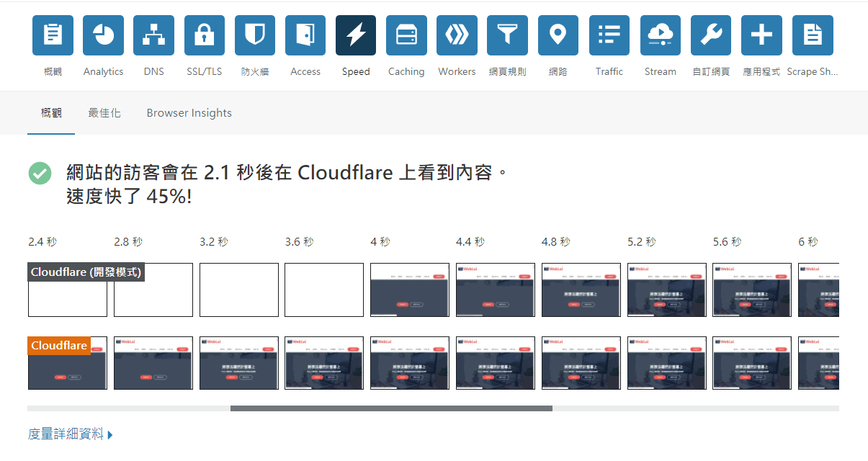Click development mode thumbnail at 5.6 秒

point(752,290)
